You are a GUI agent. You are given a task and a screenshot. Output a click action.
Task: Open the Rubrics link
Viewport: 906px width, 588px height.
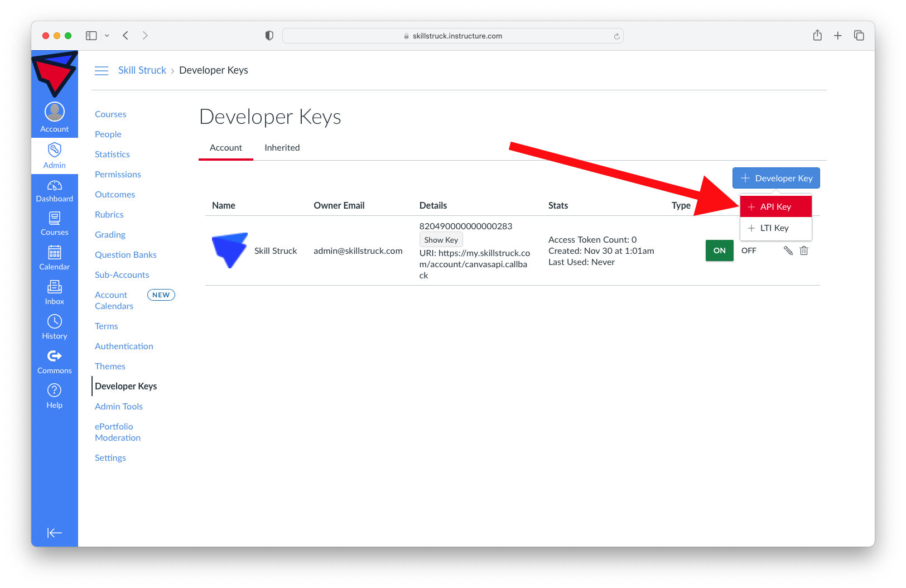click(109, 215)
